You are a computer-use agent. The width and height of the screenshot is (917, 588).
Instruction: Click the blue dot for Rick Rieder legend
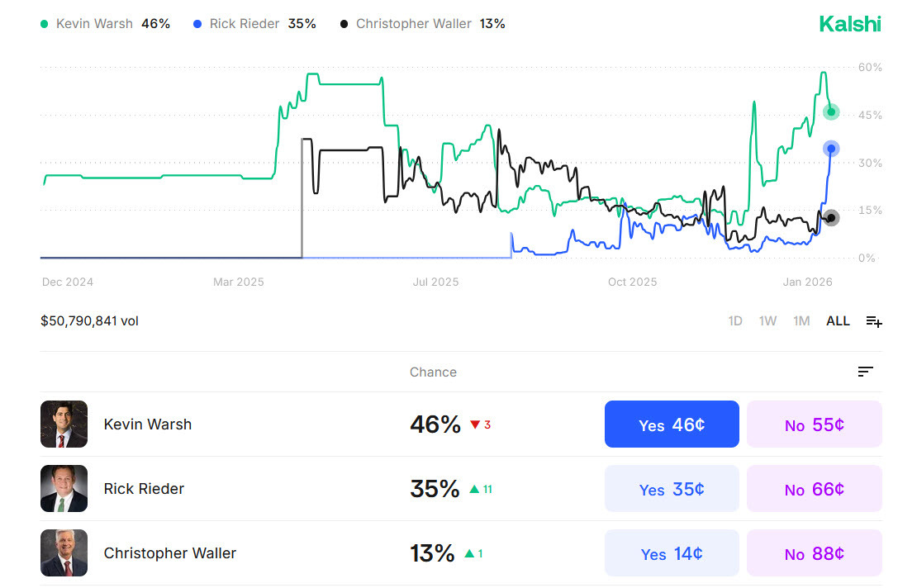(197, 24)
